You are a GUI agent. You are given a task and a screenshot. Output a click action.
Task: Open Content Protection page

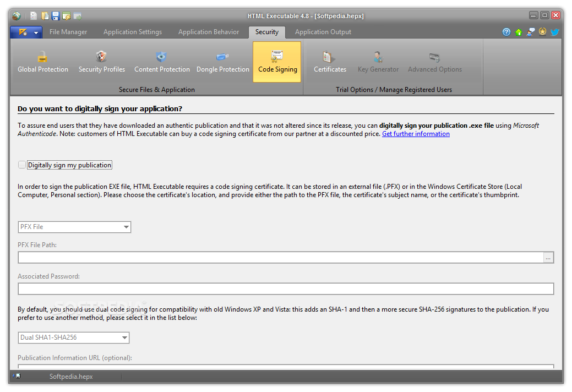162,62
